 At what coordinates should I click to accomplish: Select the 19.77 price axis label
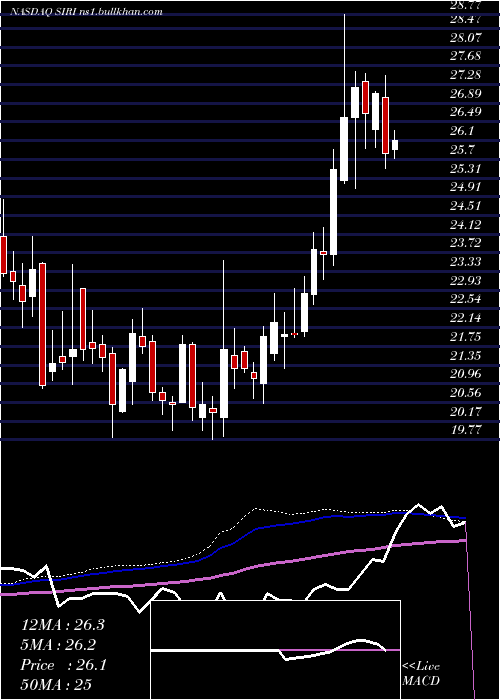tap(466, 429)
